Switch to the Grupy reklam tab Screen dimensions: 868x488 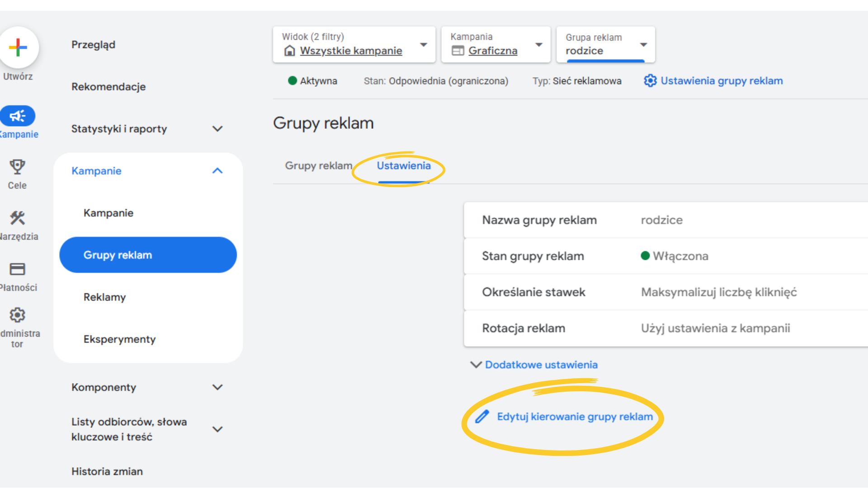coord(318,166)
